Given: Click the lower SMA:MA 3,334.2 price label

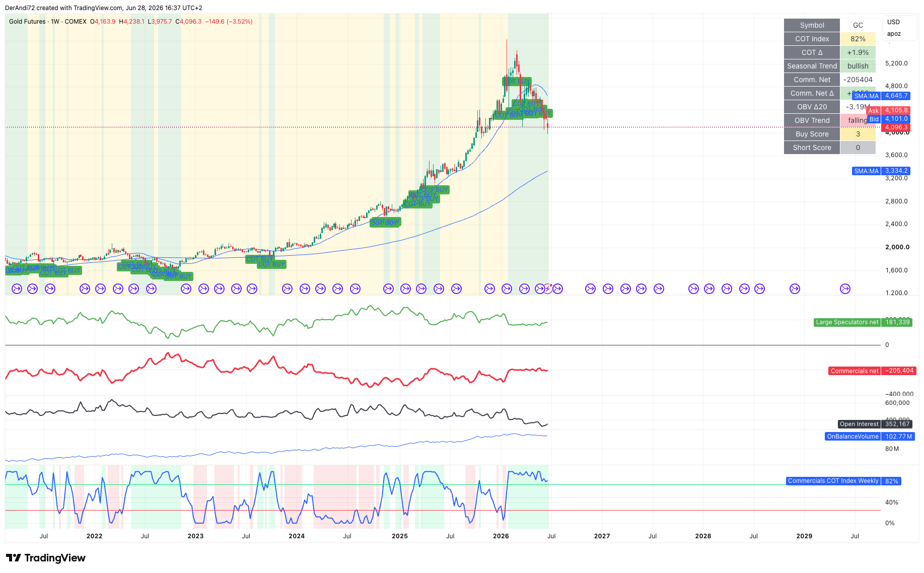Looking at the screenshot, I should click(x=881, y=171).
